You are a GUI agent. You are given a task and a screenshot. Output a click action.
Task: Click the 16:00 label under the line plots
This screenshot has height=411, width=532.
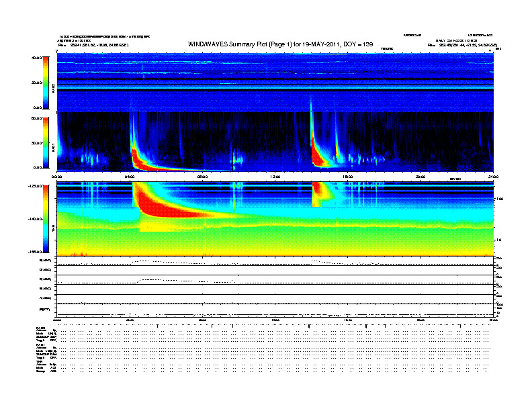(348, 320)
